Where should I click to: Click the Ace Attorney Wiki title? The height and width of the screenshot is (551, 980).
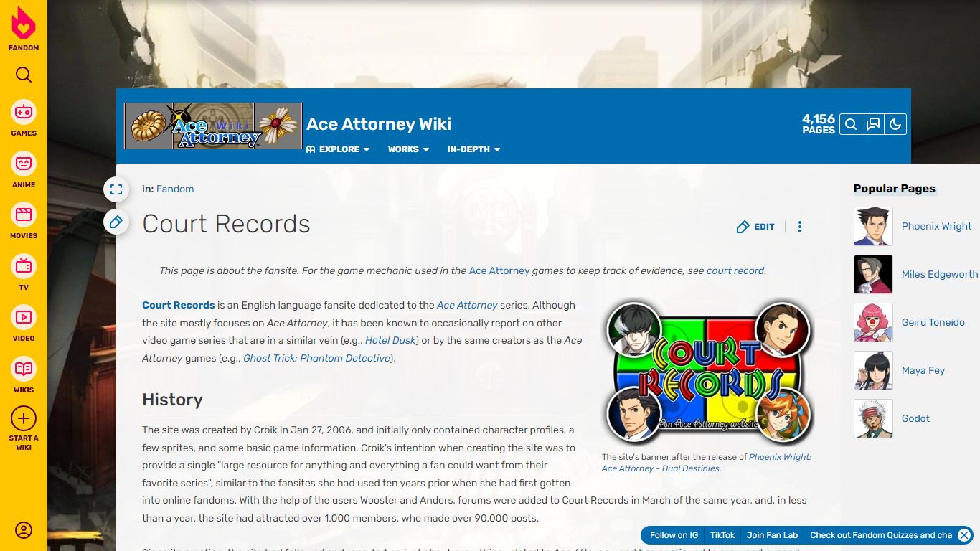click(379, 124)
